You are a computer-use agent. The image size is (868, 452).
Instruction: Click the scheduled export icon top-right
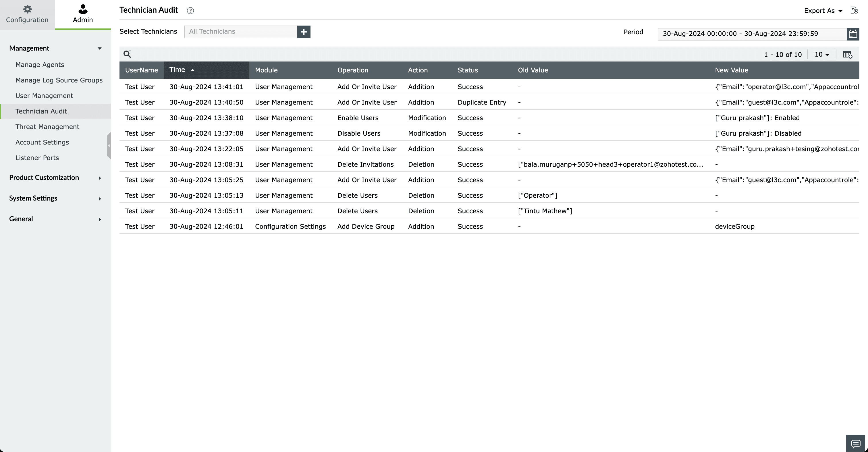tap(854, 10)
